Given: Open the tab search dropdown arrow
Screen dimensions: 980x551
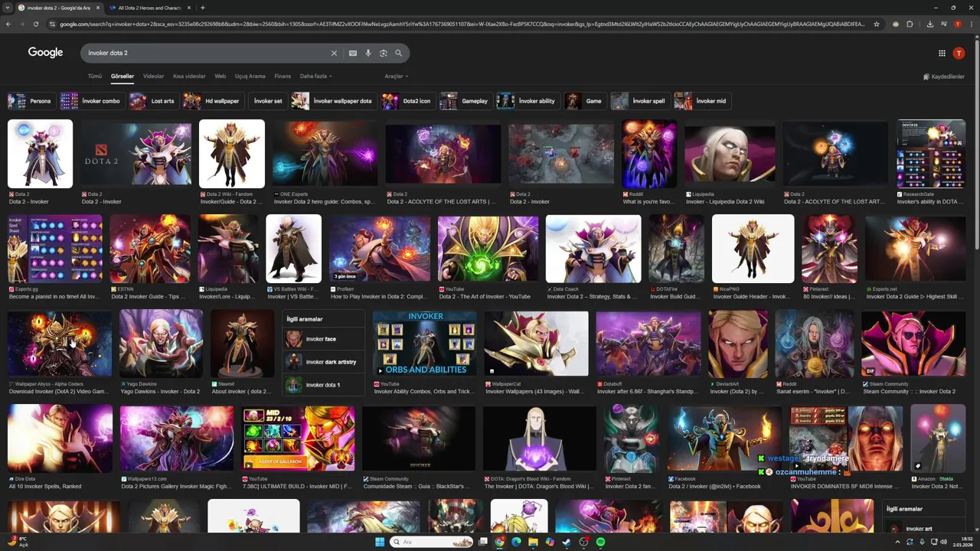Looking at the screenshot, I should click(x=6, y=8).
